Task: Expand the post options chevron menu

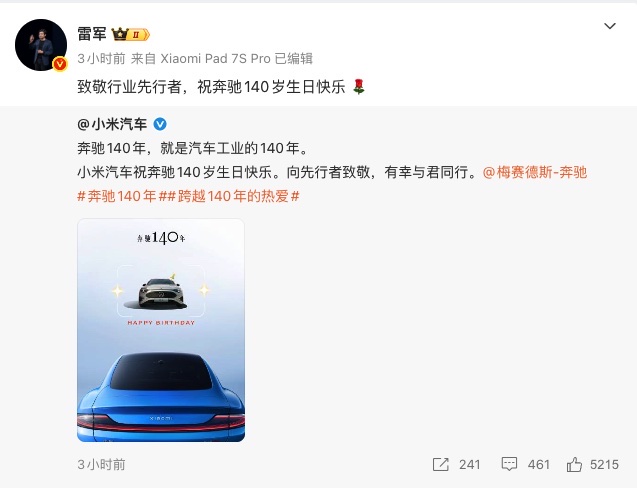Action: 610,26
